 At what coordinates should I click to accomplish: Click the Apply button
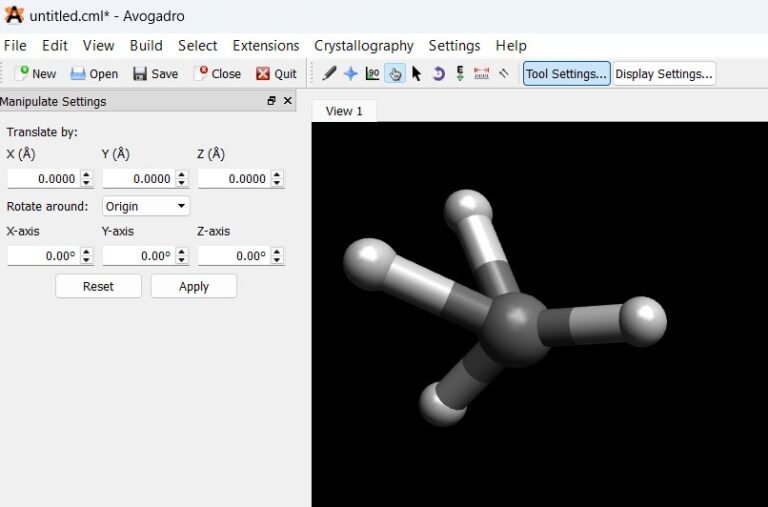click(x=194, y=286)
